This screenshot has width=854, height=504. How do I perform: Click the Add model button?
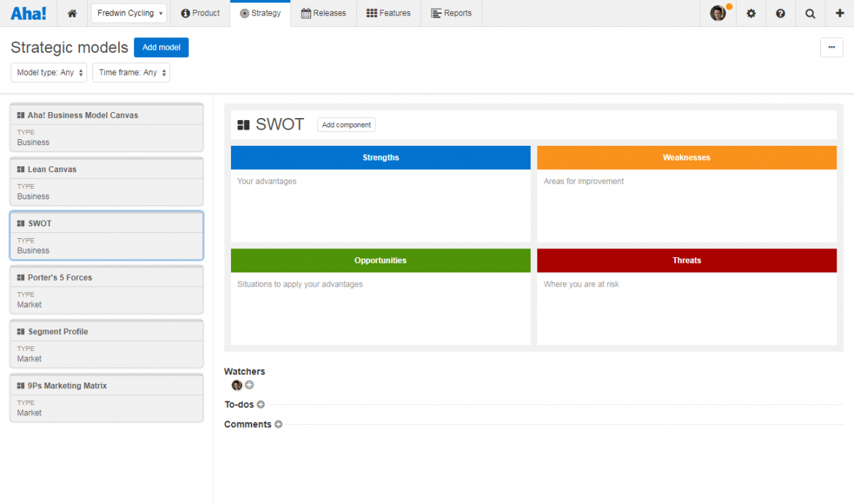click(161, 48)
